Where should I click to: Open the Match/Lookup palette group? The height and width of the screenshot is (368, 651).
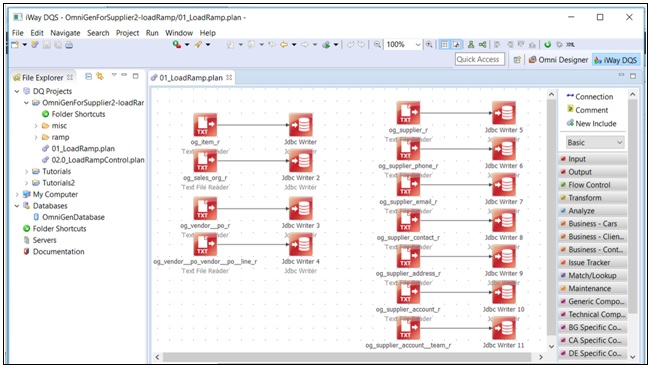(592, 275)
